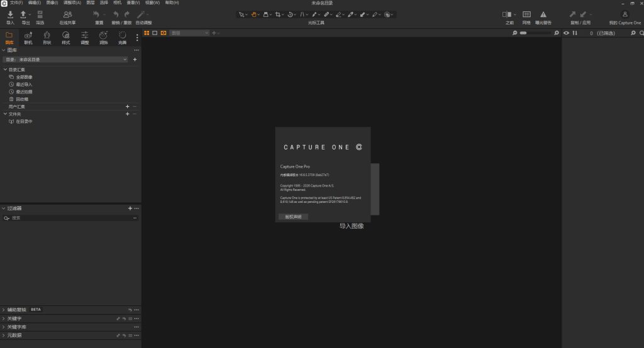
Task: Click the 重置 reset adjustments icon
Action: (96, 15)
